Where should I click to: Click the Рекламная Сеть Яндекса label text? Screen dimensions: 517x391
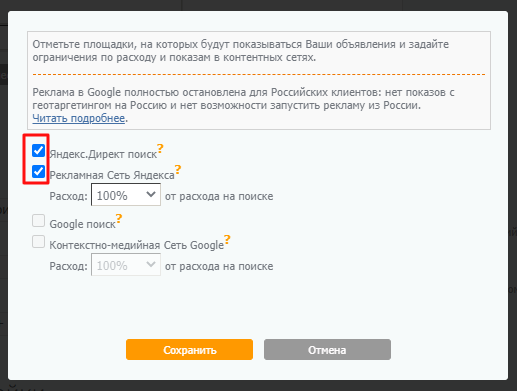112,175
